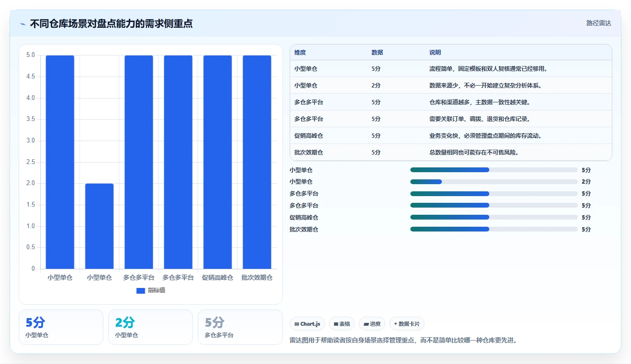The width and height of the screenshot is (631, 364).
Task: Click the 2.5 y-axis tick label
Action: click(x=31, y=162)
